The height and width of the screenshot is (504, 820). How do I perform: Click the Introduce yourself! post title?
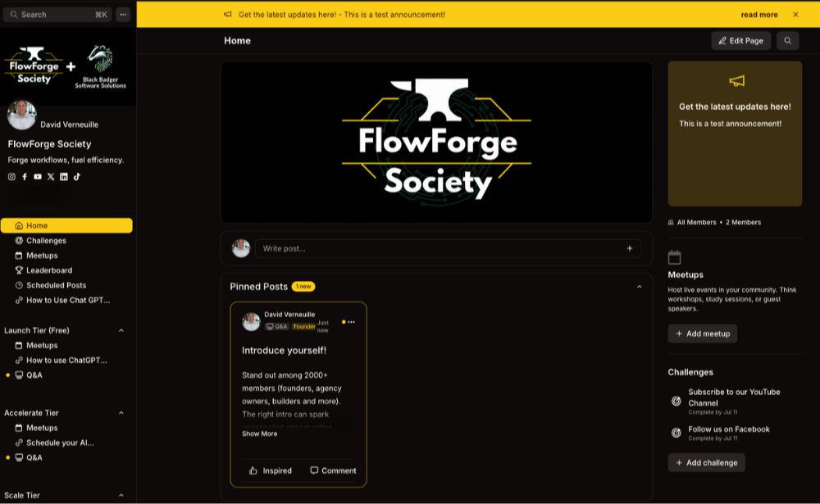pyautogui.click(x=284, y=350)
